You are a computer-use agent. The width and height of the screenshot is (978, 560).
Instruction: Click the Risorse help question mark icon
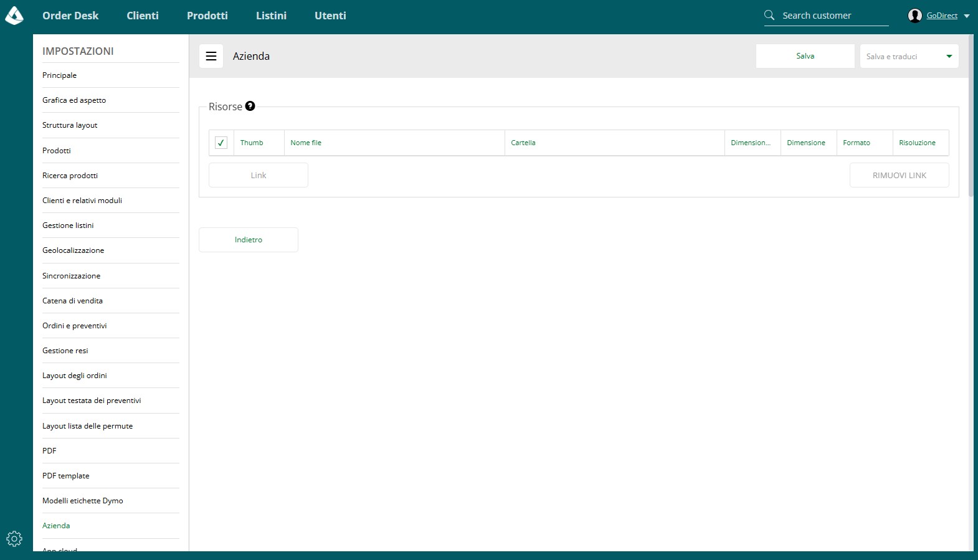click(250, 106)
